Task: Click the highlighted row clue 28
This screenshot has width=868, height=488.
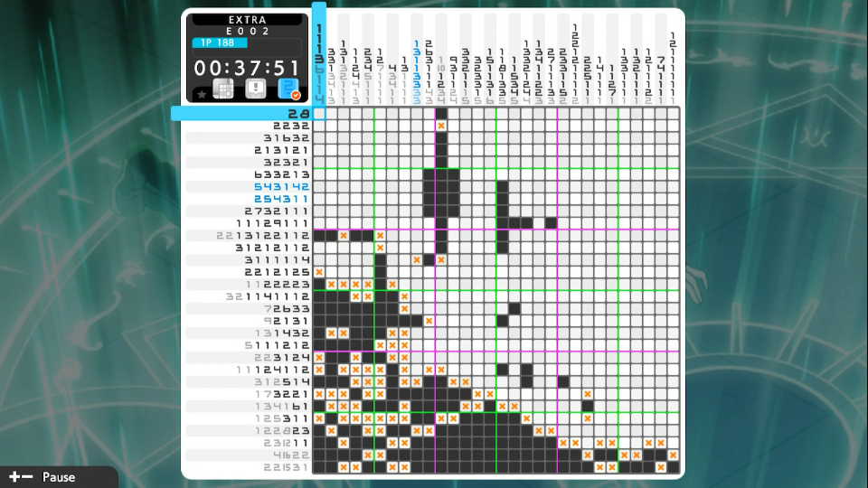Action: (x=299, y=114)
